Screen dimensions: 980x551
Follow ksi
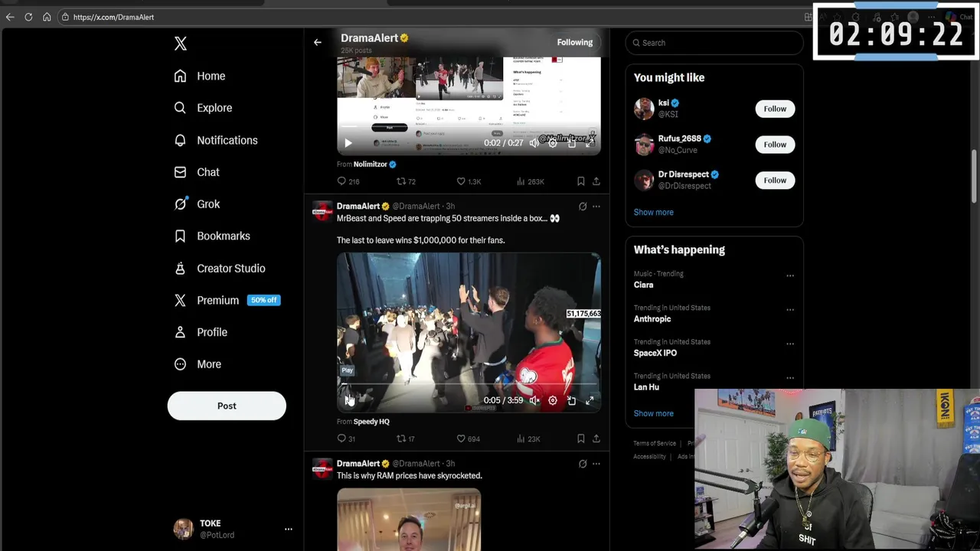(775, 109)
